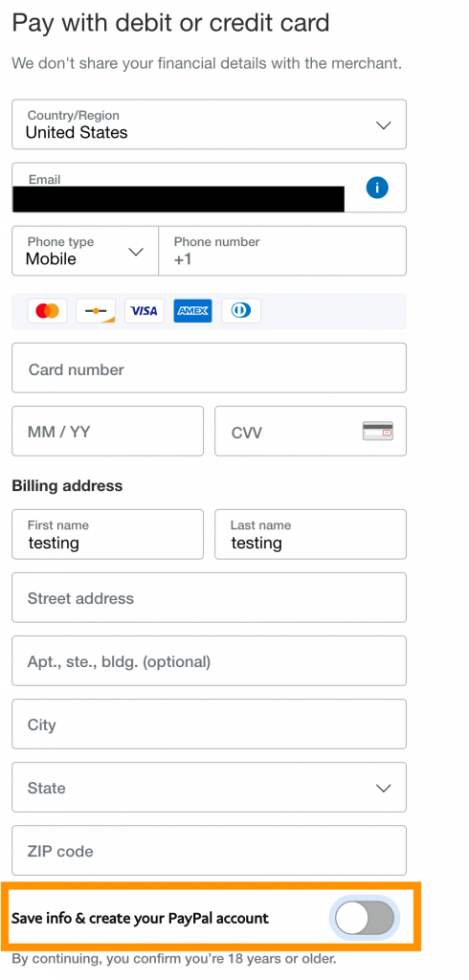This screenshot has width=469, height=980.
Task: Click the ZIP code field
Action: pyautogui.click(x=209, y=850)
